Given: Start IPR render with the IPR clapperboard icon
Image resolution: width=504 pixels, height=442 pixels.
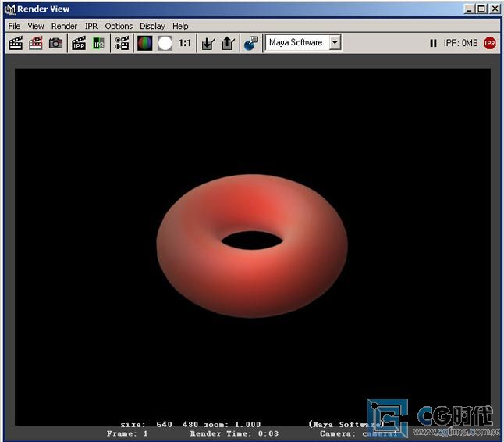Looking at the screenshot, I should [79, 43].
